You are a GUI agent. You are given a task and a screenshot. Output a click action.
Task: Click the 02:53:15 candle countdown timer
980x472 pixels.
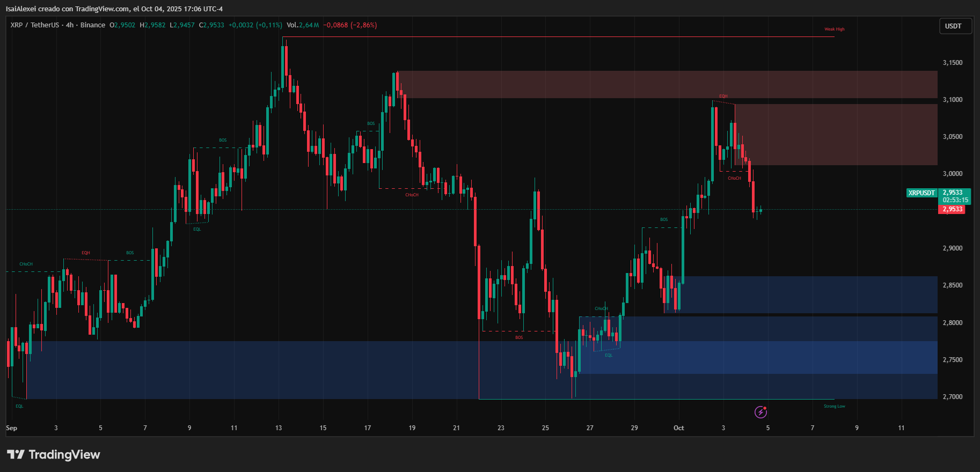[x=955, y=200]
